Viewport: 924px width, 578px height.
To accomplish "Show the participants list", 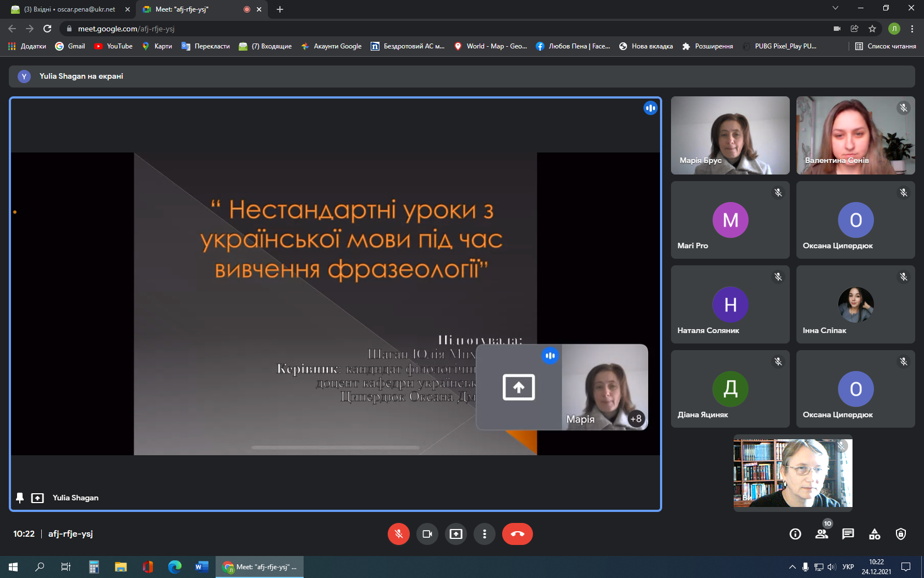I will pos(822,534).
